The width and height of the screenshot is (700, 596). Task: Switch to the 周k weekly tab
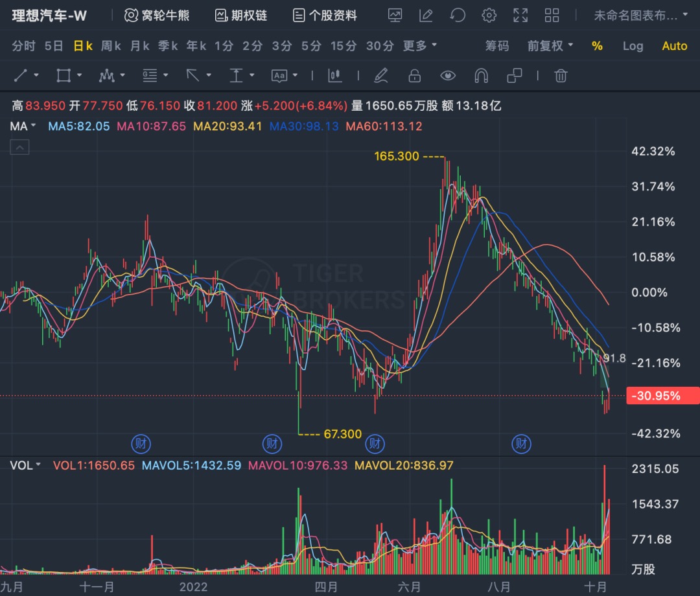111,46
